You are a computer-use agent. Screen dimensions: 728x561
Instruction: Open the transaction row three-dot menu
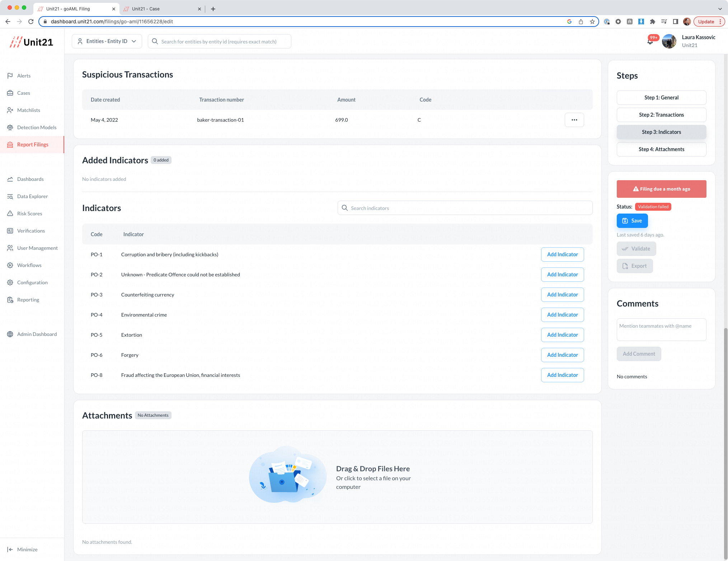click(x=574, y=120)
